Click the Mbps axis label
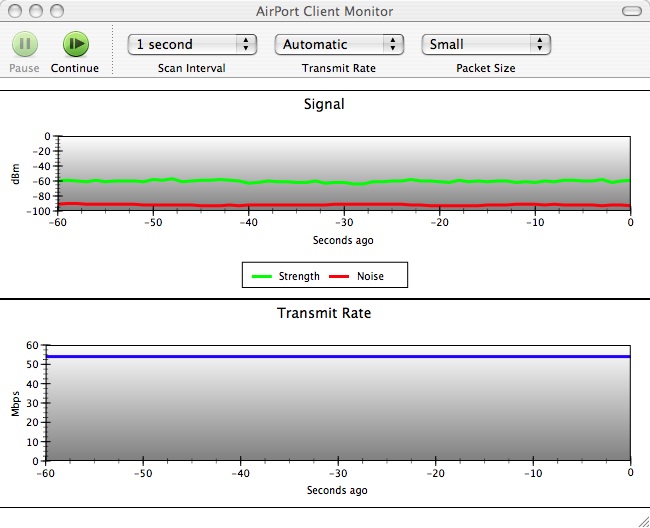 pyautogui.click(x=15, y=403)
